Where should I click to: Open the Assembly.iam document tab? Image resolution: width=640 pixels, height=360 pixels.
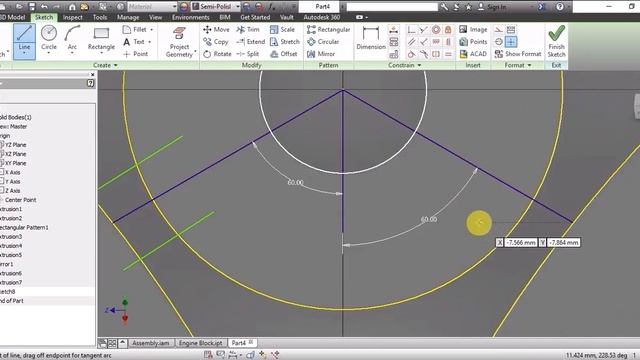[x=150, y=343]
